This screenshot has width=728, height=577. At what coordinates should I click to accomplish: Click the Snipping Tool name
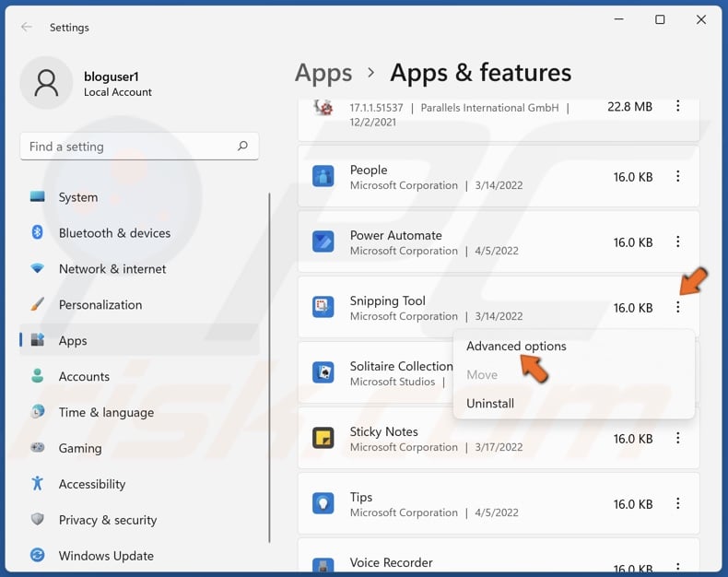(388, 300)
